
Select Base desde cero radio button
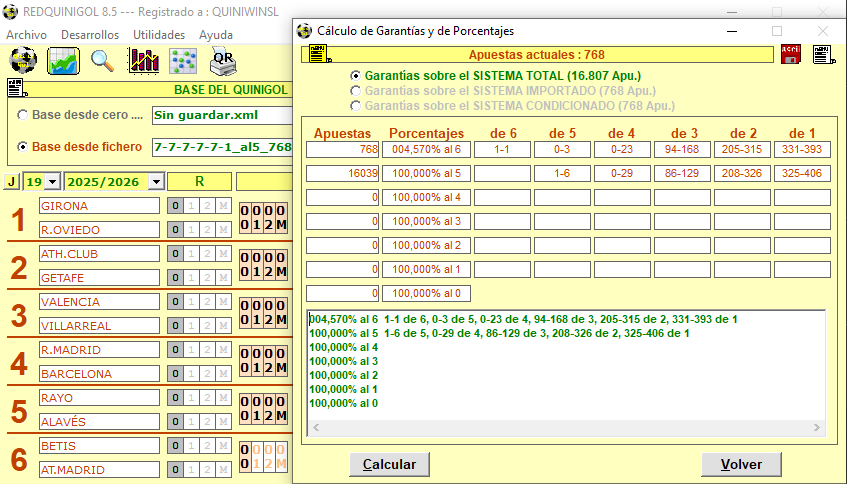coord(22,115)
